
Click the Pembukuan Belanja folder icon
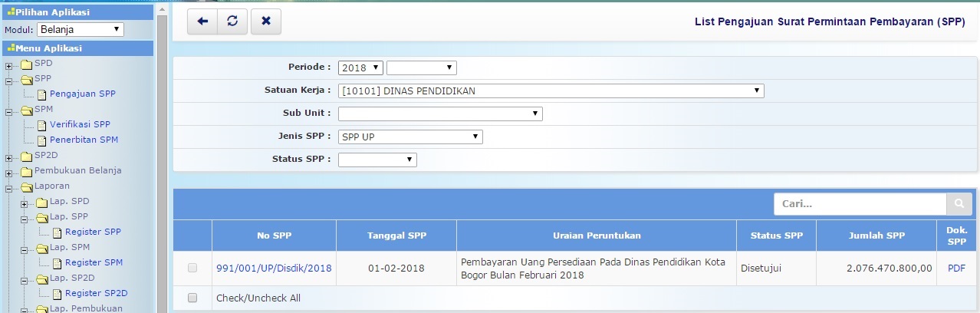(x=27, y=171)
